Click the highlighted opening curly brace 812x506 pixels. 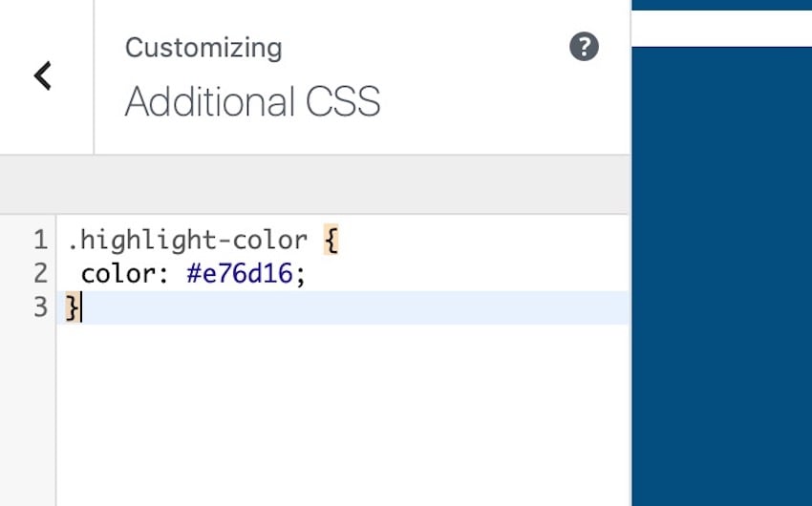pos(331,240)
